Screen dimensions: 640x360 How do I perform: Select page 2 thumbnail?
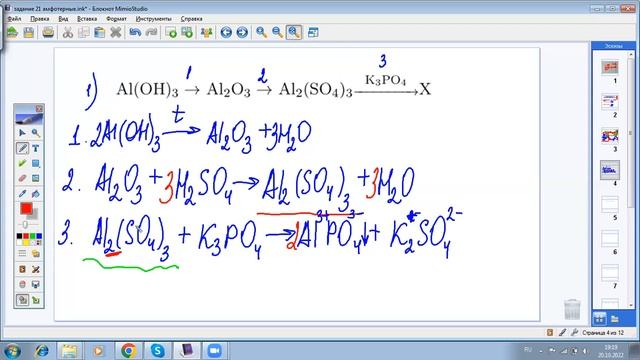(x=610, y=101)
